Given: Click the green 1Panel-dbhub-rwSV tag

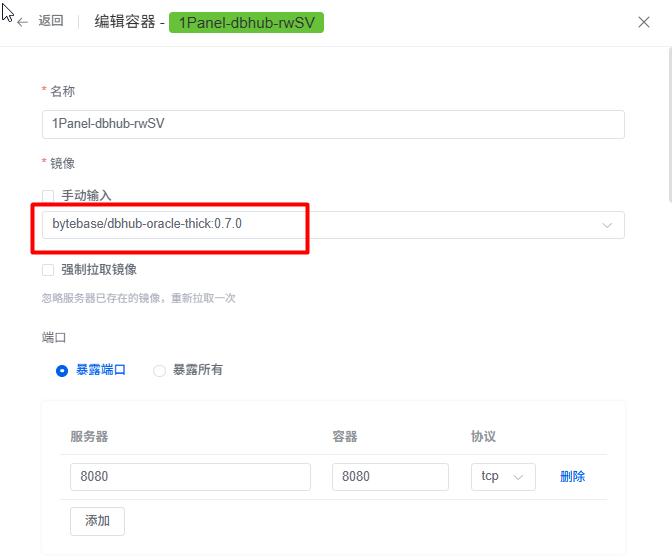Looking at the screenshot, I should (x=246, y=22).
